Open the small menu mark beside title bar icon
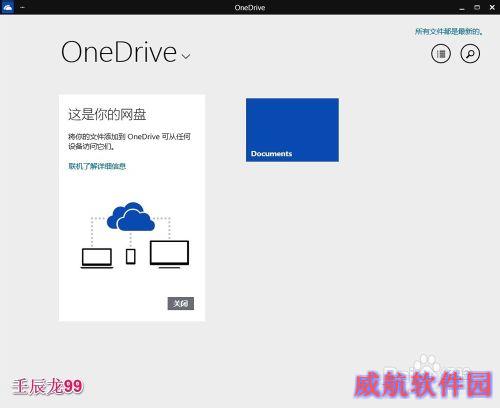The width and height of the screenshot is (500, 408). (x=23, y=7)
